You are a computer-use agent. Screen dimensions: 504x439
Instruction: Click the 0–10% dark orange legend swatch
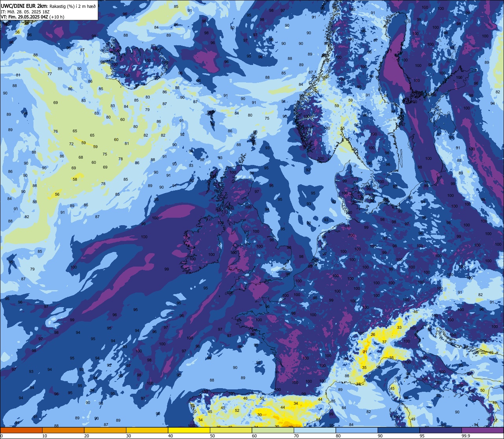[21, 430]
